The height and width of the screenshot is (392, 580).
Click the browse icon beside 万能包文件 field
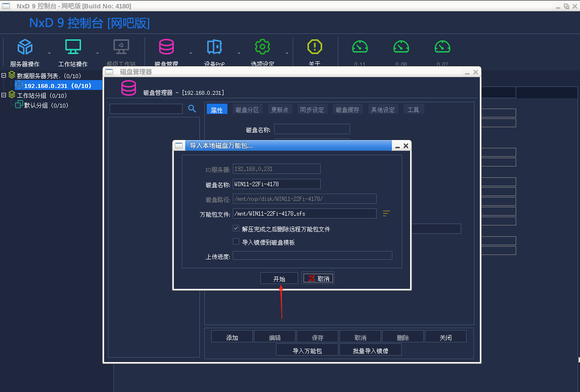tap(386, 214)
